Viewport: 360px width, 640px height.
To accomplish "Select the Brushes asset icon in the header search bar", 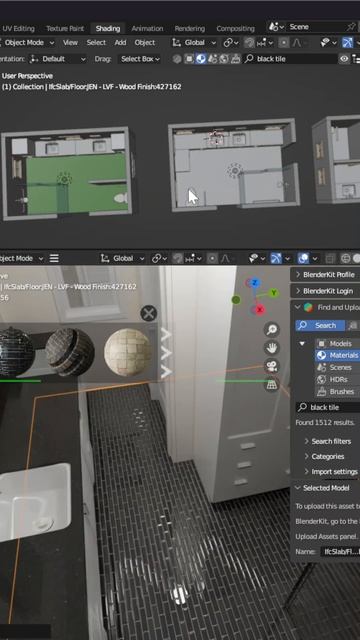I will [236, 59].
